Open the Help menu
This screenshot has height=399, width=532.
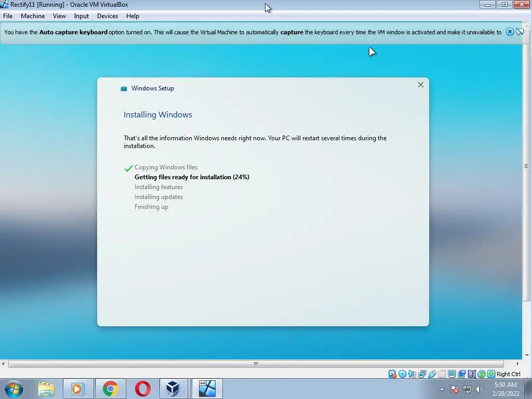coord(132,16)
